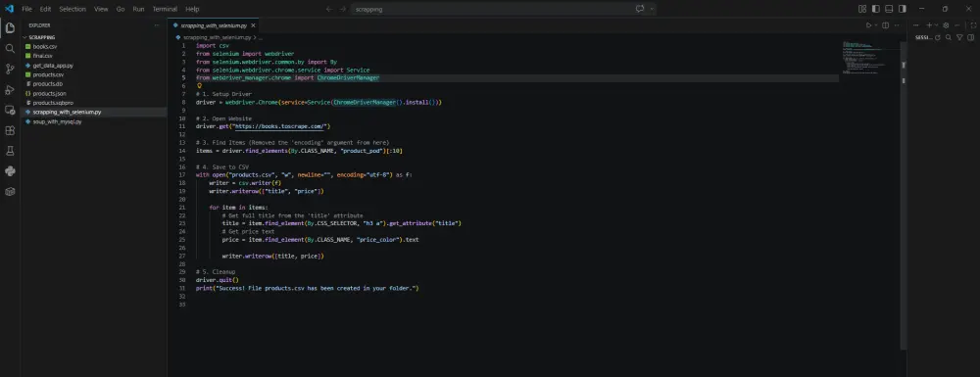Screen dimensions: 980x377
Task: Click line number 17 in the gutter
Action: click(182, 174)
